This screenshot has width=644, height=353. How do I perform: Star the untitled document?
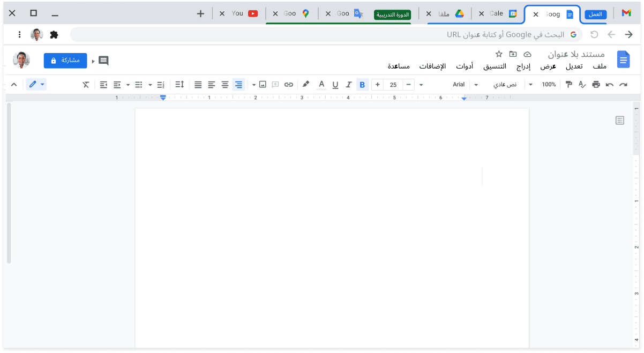[x=499, y=54]
